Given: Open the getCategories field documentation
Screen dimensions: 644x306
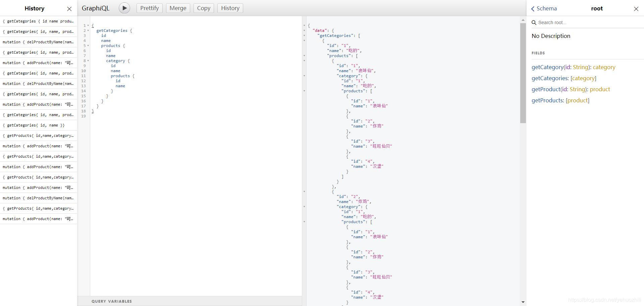Looking at the screenshot, I should (550, 78).
